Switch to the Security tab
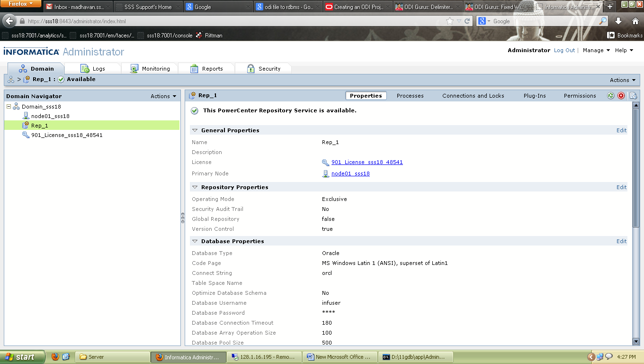644x364 pixels. 263,69
